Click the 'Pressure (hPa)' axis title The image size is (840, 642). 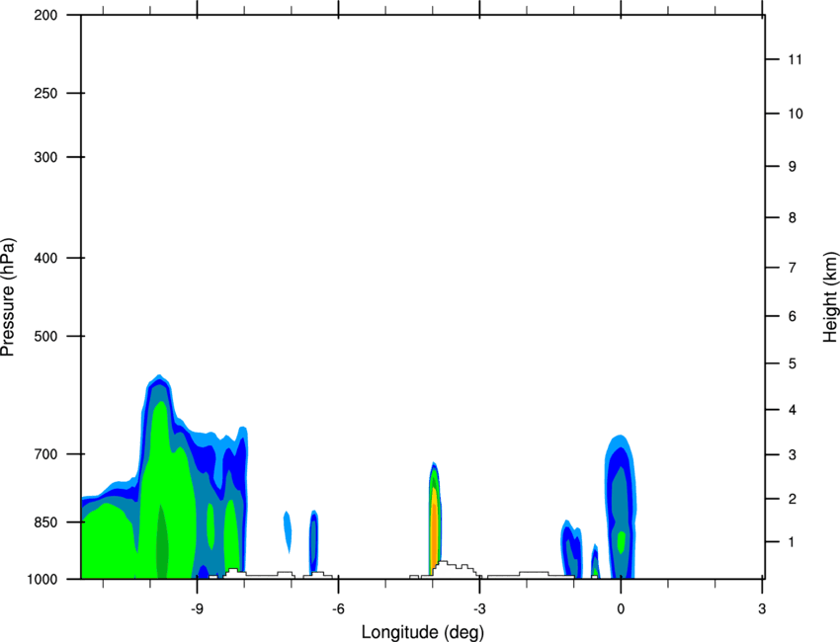pos(8,297)
